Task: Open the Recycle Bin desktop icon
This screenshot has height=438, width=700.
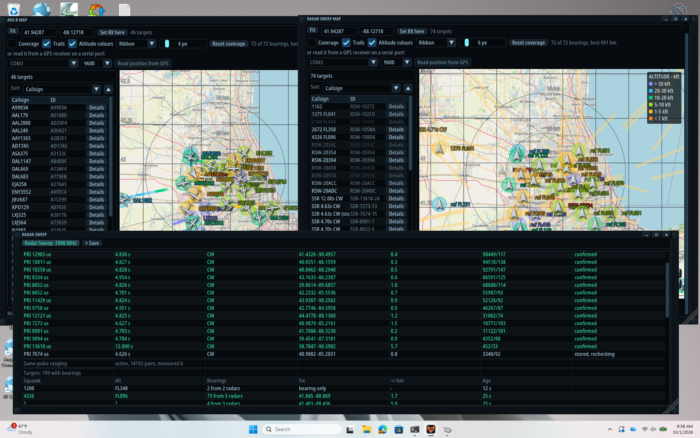Action: [x=13, y=8]
